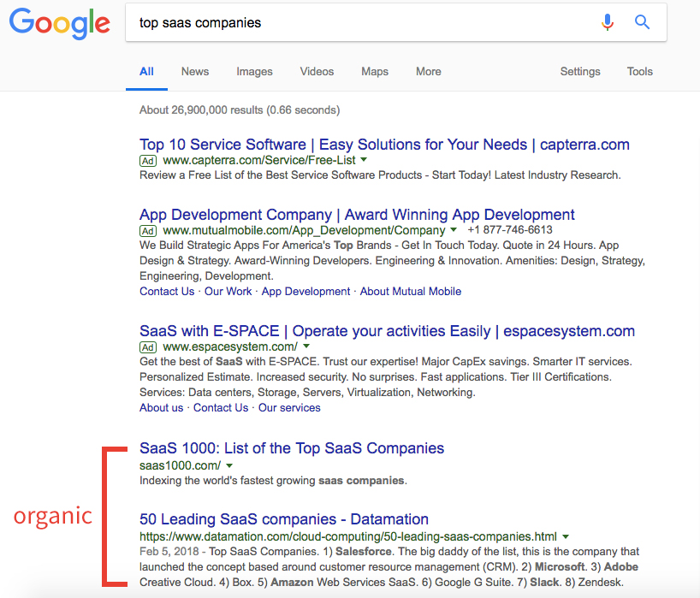The width and height of the screenshot is (700, 598).
Task: Open the Settings menu
Action: 580,72
